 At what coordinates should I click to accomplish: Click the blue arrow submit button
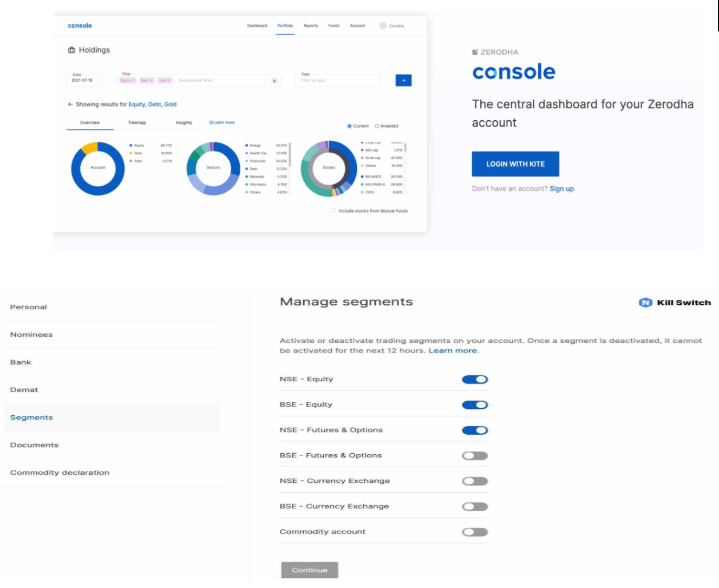[403, 80]
